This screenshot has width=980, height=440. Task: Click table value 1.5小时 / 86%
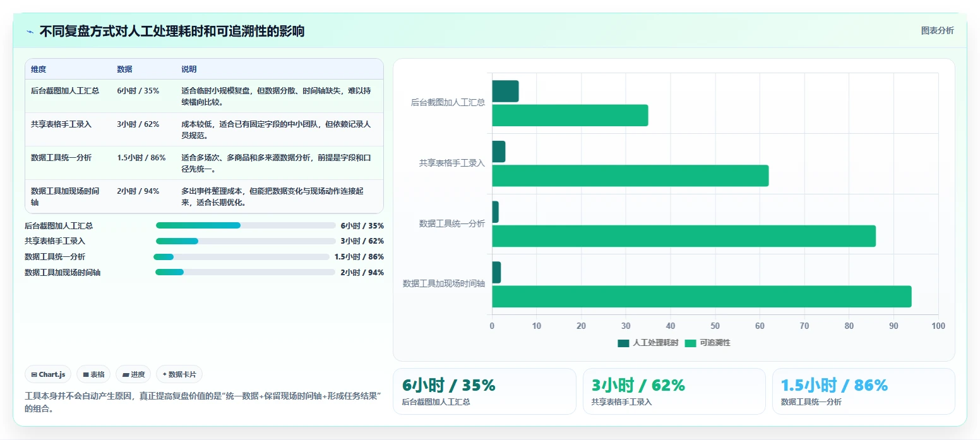[141, 158]
